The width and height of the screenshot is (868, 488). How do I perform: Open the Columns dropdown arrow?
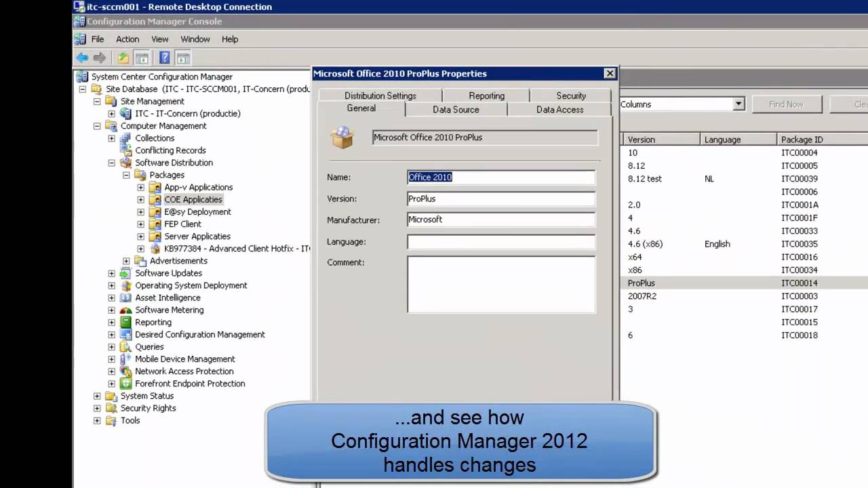(x=738, y=104)
